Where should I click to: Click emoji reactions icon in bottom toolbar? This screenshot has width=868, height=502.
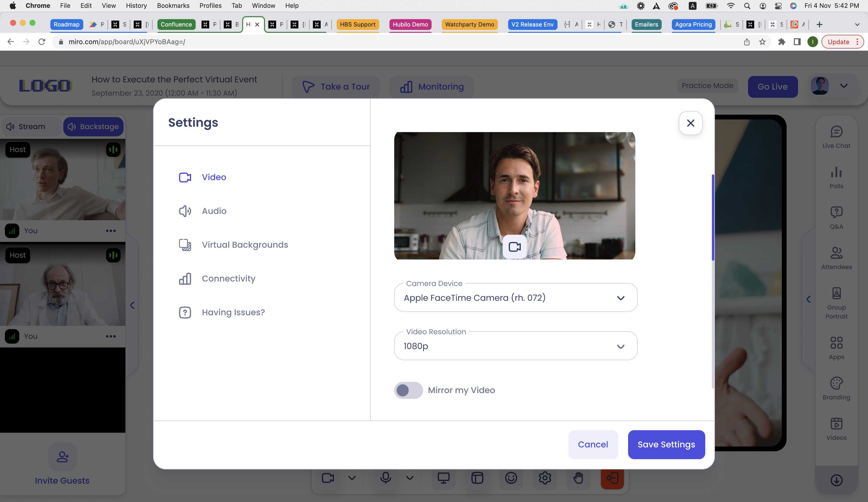(x=511, y=478)
